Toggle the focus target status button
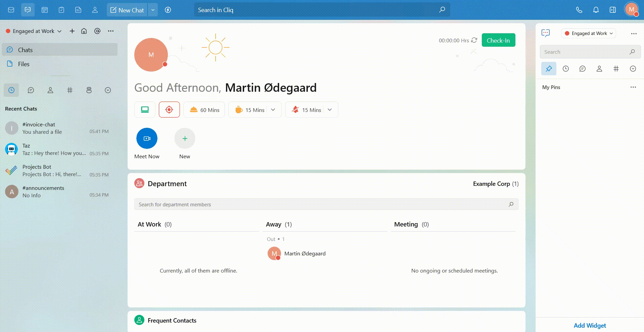Screen dimensions: 644x332 point(169,110)
